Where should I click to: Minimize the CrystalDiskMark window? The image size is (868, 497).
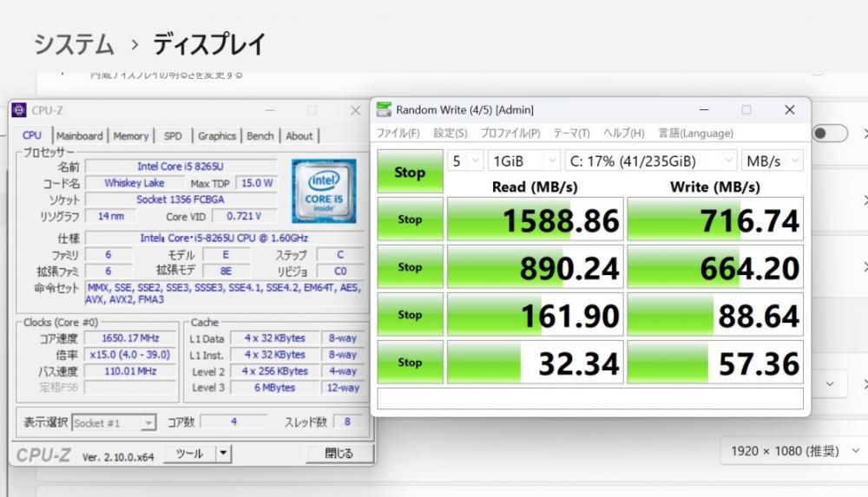[704, 110]
